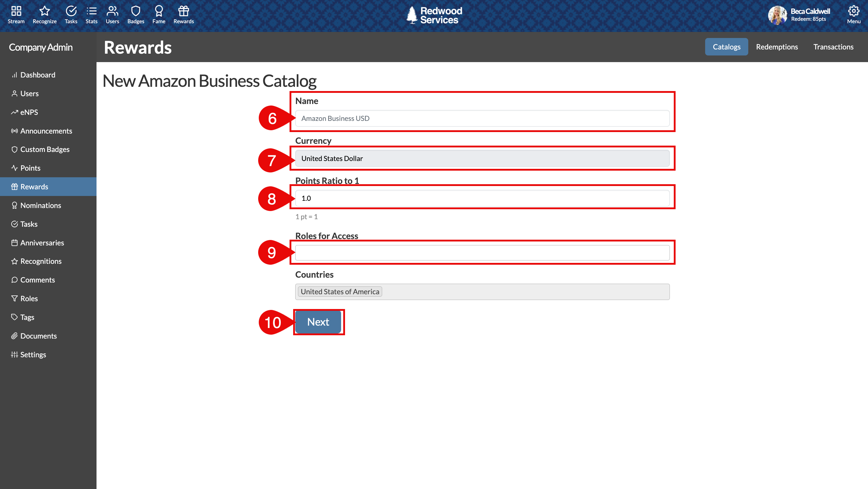This screenshot has height=489, width=868.
Task: Open Tags in the sidebar
Action: 48,317
